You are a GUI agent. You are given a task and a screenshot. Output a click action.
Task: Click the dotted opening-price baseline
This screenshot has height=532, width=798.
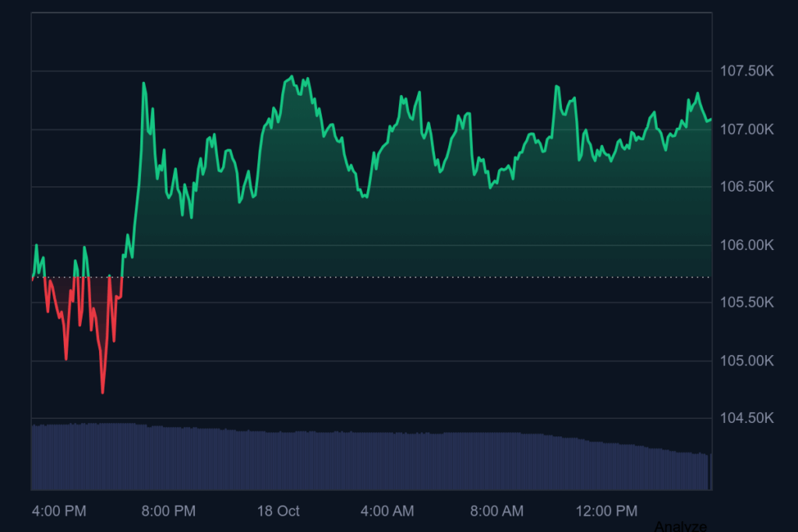coord(390,277)
